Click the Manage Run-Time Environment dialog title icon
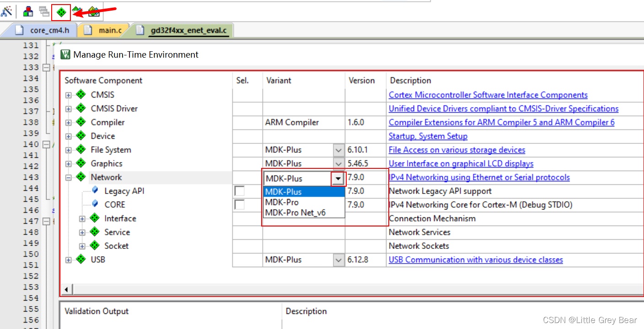The height and width of the screenshot is (329, 644). (x=65, y=55)
